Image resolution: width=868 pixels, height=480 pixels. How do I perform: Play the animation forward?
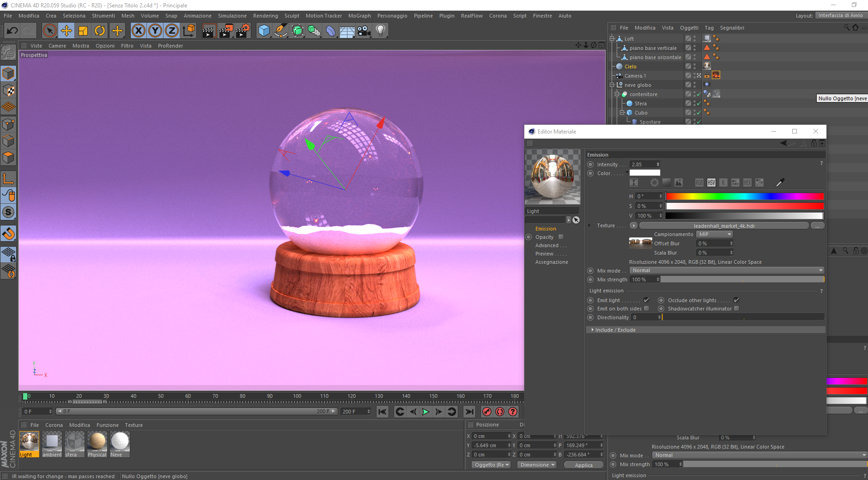pos(425,412)
